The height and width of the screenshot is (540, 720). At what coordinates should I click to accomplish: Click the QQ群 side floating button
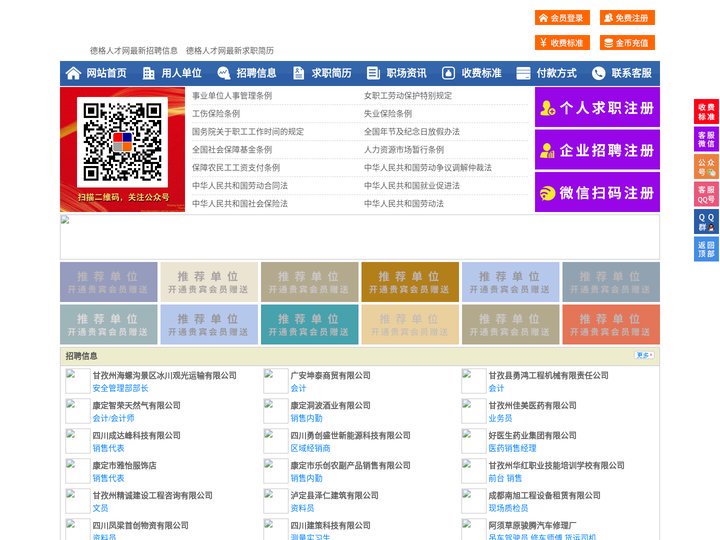706,222
